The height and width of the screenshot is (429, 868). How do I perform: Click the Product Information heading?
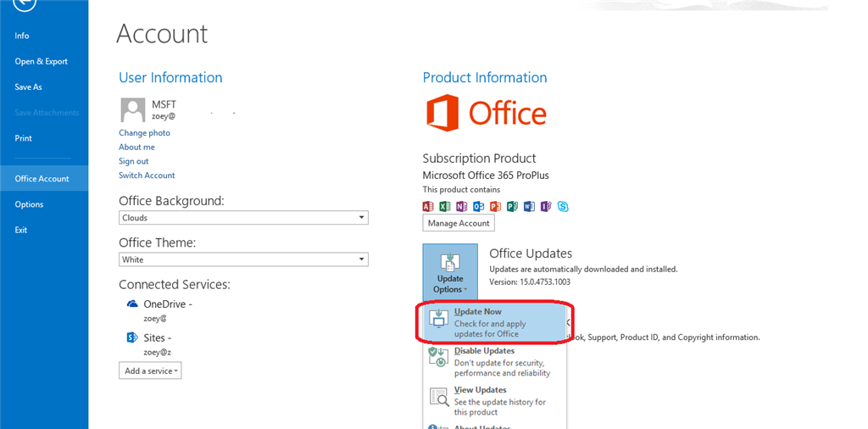click(485, 77)
